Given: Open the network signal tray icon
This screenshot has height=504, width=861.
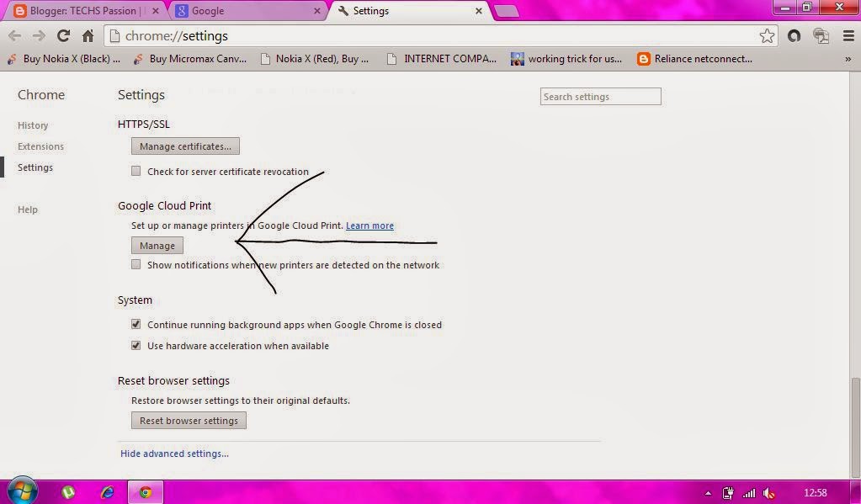Looking at the screenshot, I should click(x=749, y=493).
